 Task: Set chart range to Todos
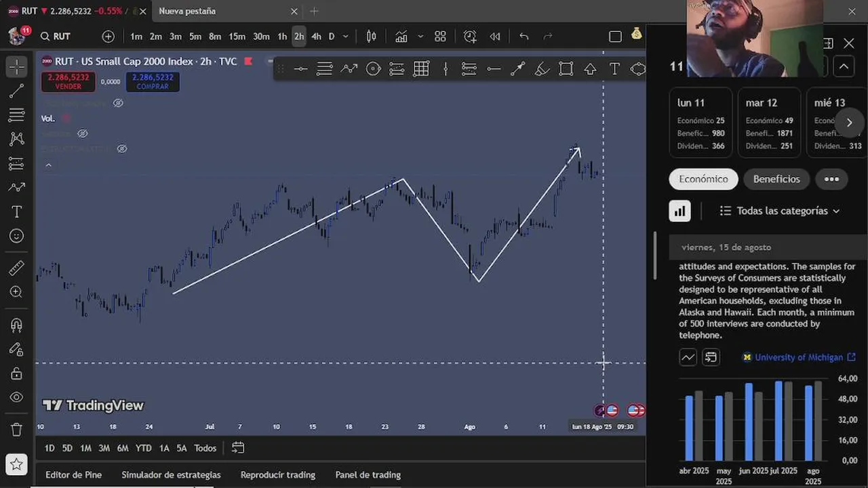(205, 448)
